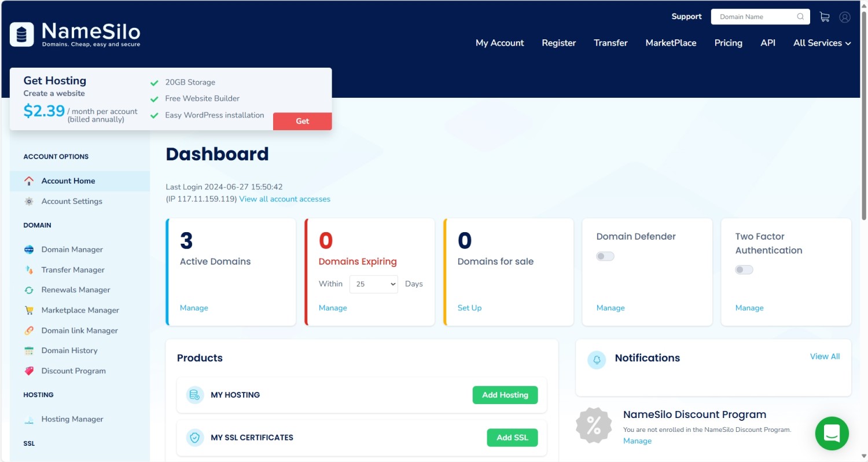
Task: Click the My SSL Certificates shield icon
Action: coord(195,438)
